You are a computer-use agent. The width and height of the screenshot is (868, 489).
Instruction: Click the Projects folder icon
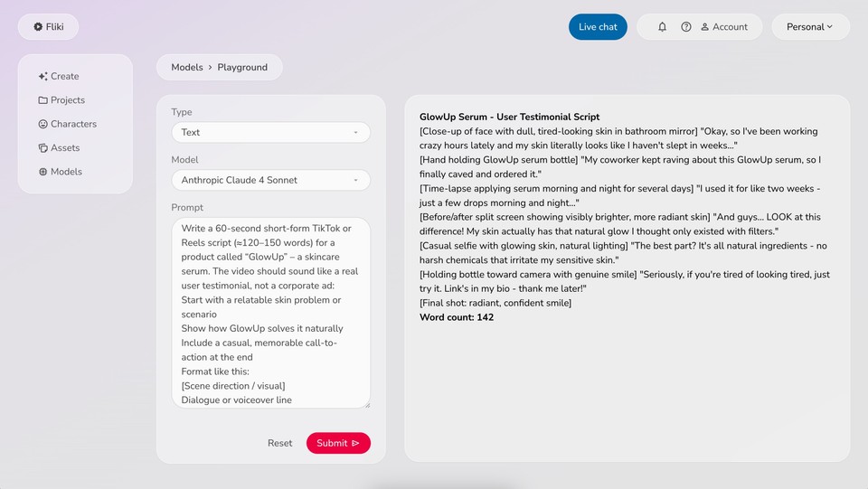tap(42, 100)
